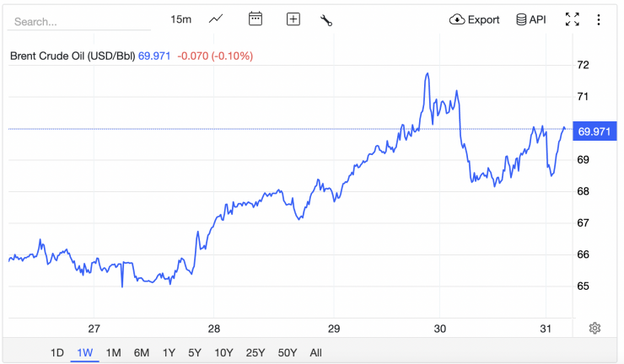
Task: Open the calendar date range picker
Action: [256, 19]
